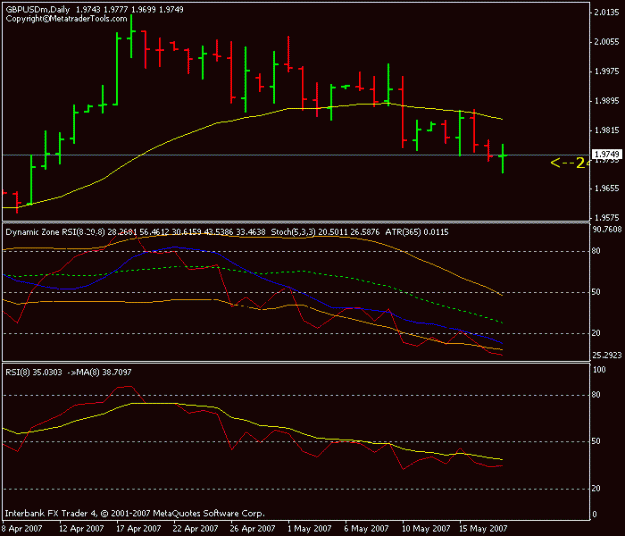
Task: Click the 20 level in the RSI(8) window
Action: click(596, 488)
